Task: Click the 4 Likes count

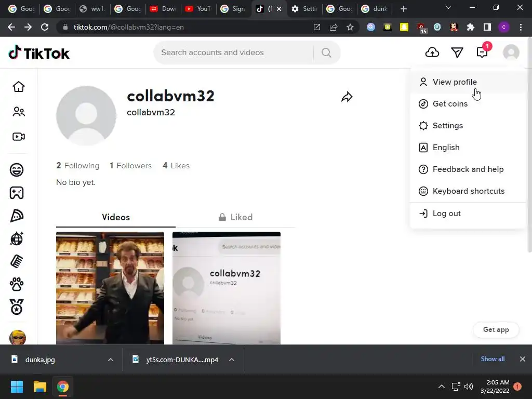Action: (x=176, y=166)
